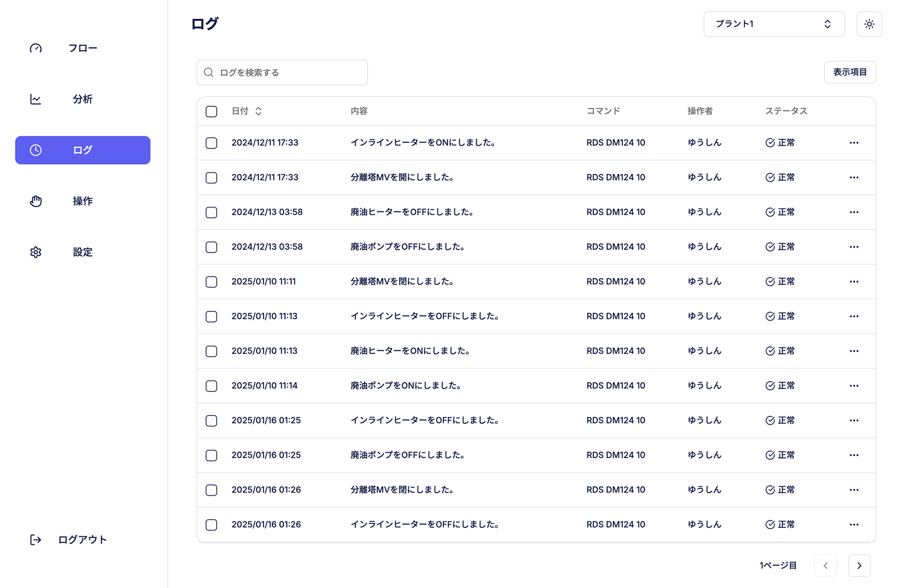This screenshot has width=903, height=588.
Task: Check the 2024/12/13 廃油ヒーターをOFF row checkbox
Action: tap(211, 212)
